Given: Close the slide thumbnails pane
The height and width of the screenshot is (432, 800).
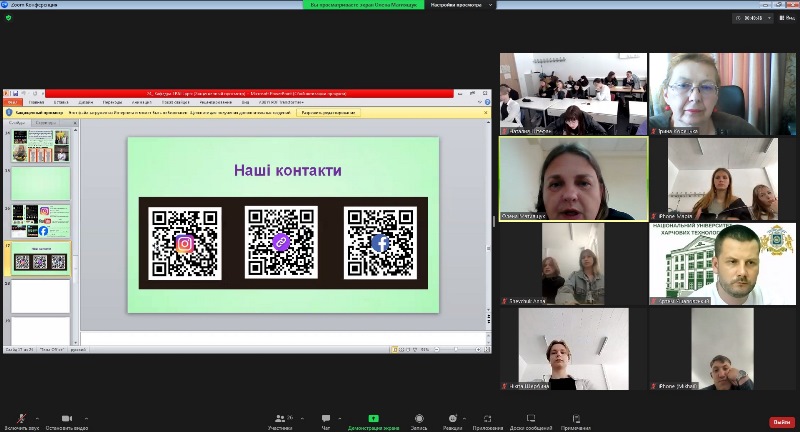Looking at the screenshot, I should coord(75,123).
